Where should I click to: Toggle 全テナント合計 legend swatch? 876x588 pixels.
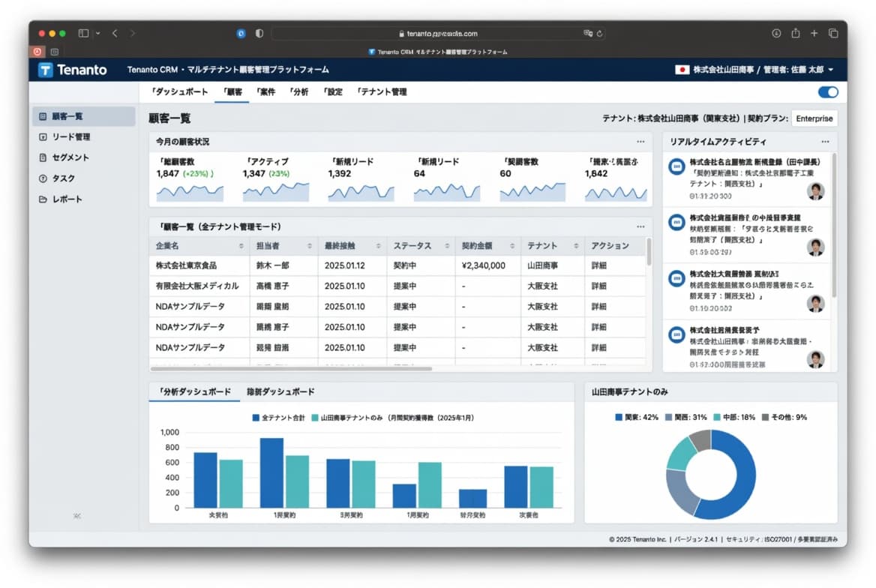click(x=256, y=418)
